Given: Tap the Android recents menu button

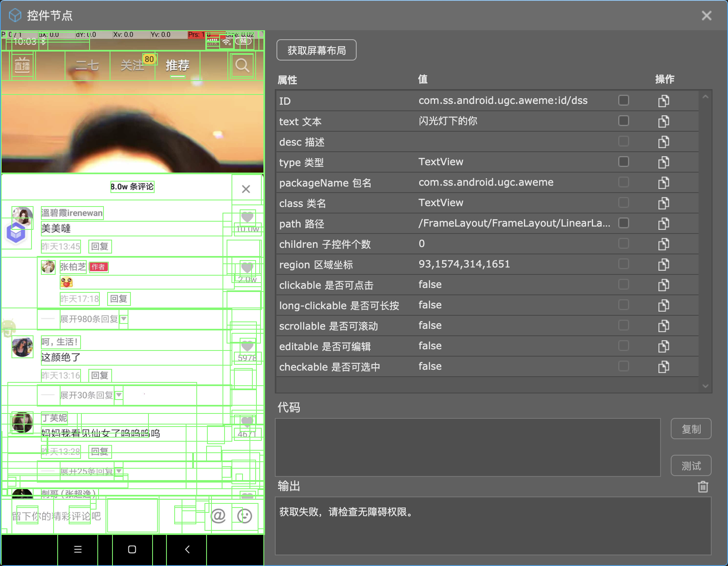Looking at the screenshot, I should tap(78, 549).
